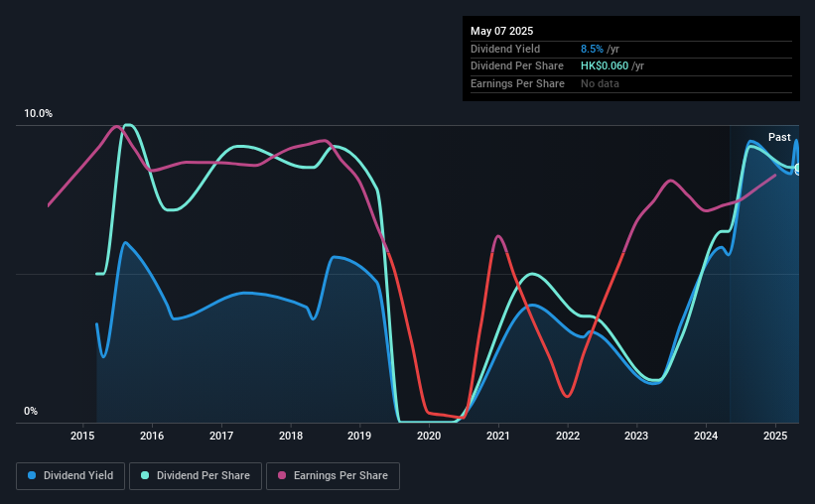
Task: Click the 2017 x-axis year label
Action: [221, 436]
